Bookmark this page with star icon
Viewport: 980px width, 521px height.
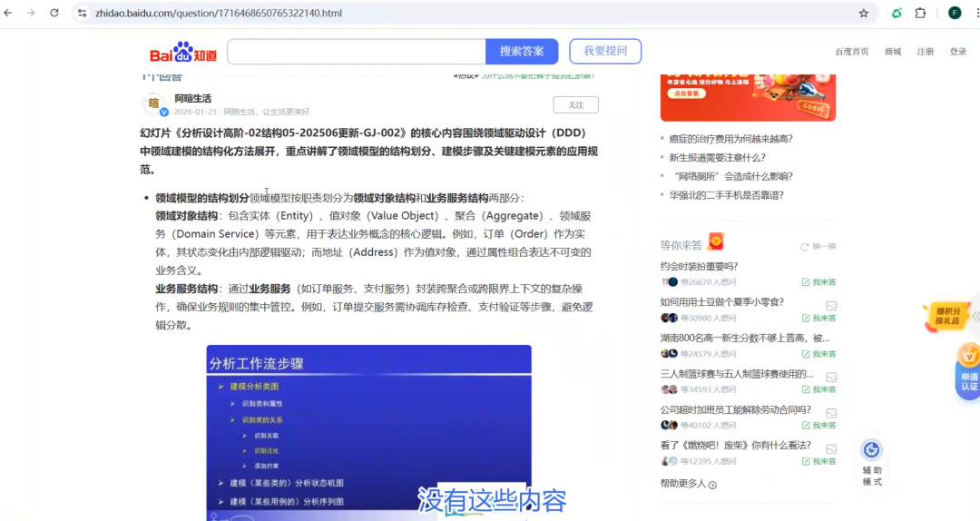(864, 13)
